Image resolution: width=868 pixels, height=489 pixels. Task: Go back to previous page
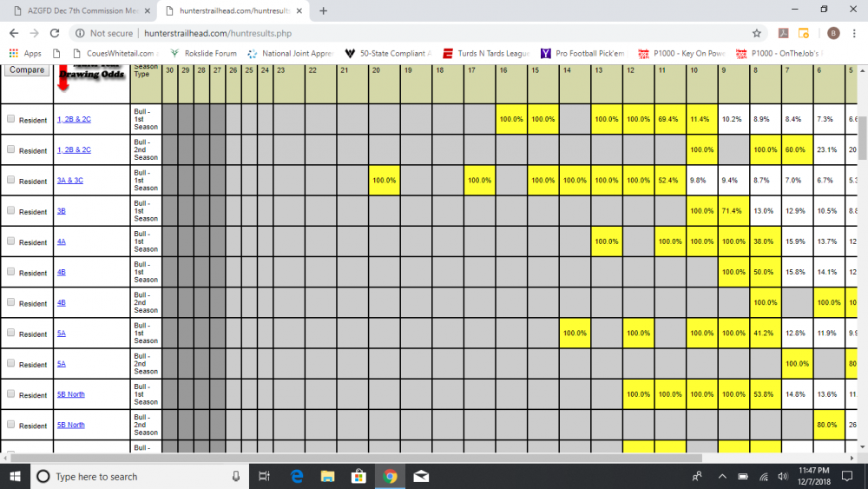click(14, 33)
